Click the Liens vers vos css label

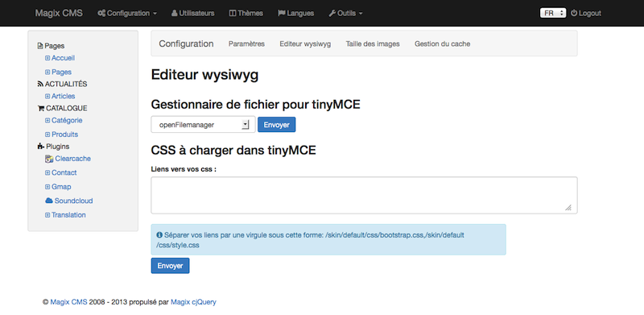pos(184,169)
